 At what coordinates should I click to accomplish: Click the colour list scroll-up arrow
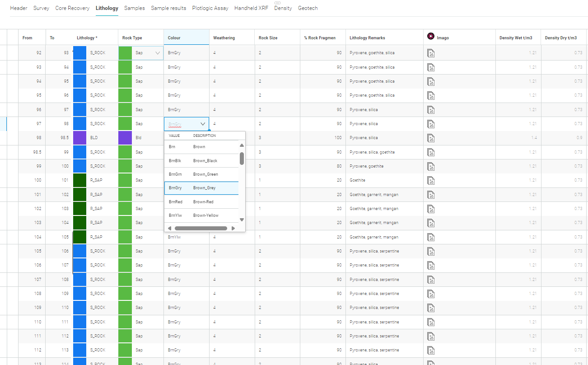242,145
